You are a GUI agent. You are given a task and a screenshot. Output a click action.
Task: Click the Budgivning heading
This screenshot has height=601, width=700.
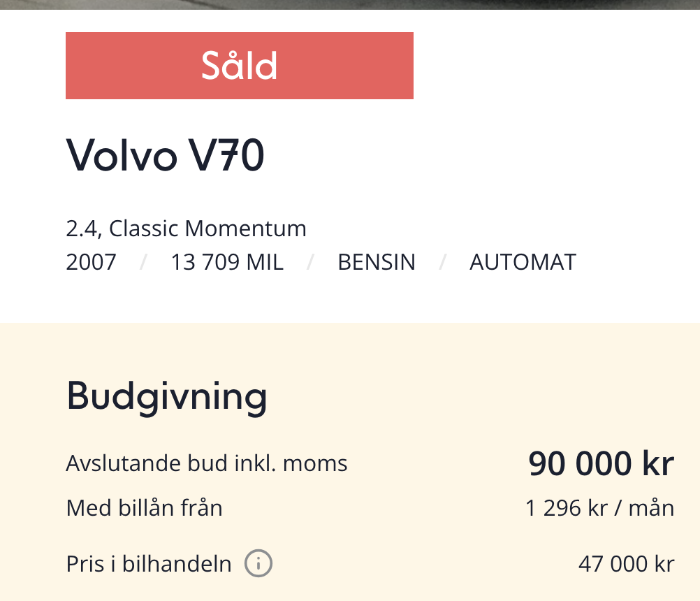point(166,396)
